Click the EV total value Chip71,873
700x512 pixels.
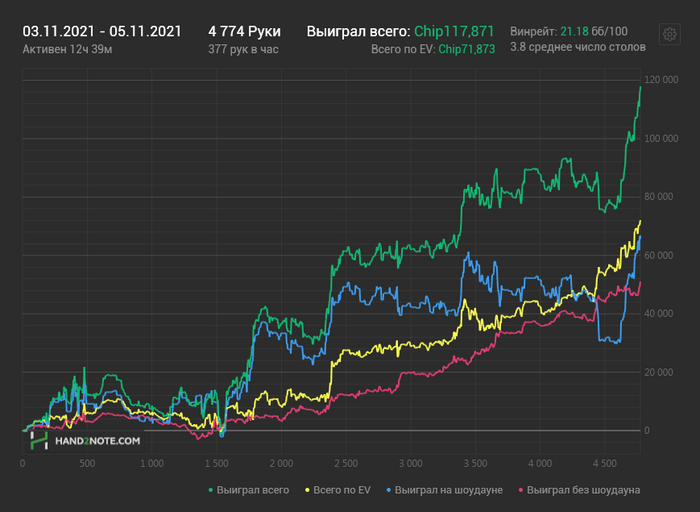click(x=467, y=49)
